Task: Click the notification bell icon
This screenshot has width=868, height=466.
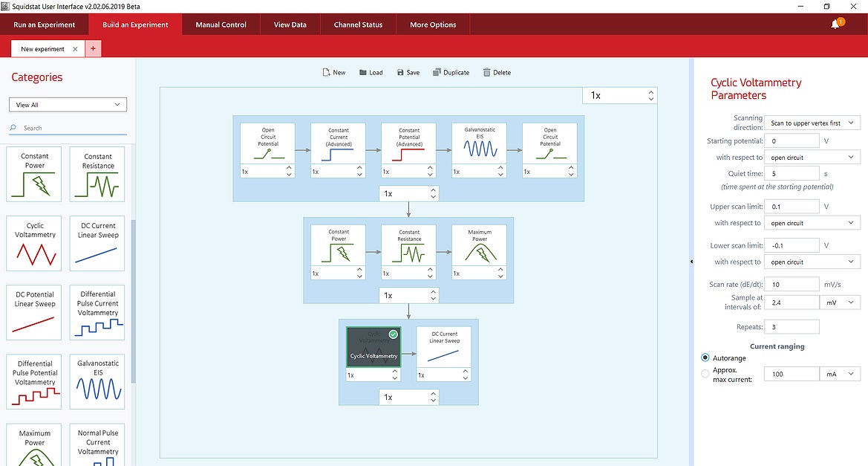Action: click(836, 25)
